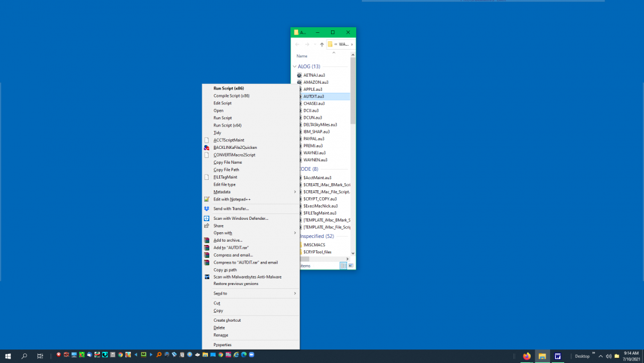Show hidden system tray icons
The height and width of the screenshot is (363, 644).
tap(600, 356)
